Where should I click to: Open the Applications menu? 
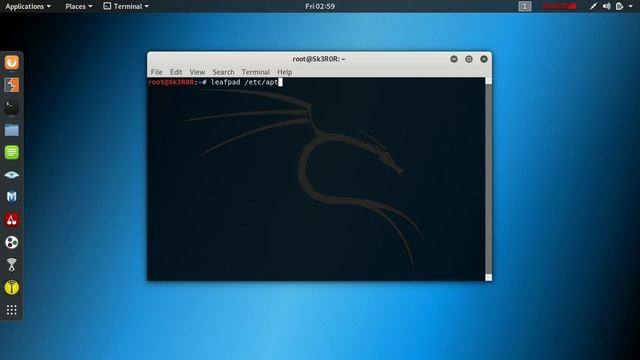[x=28, y=6]
